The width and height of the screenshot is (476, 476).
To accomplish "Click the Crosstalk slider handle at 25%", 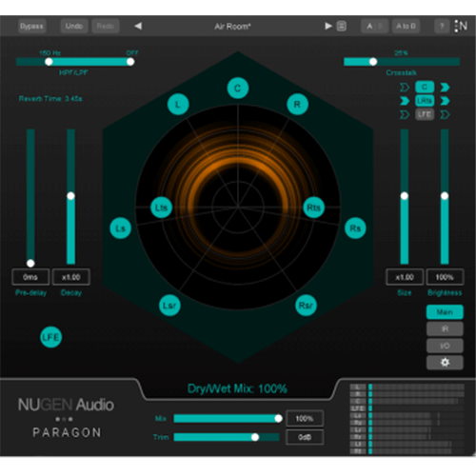I will coord(373,62).
